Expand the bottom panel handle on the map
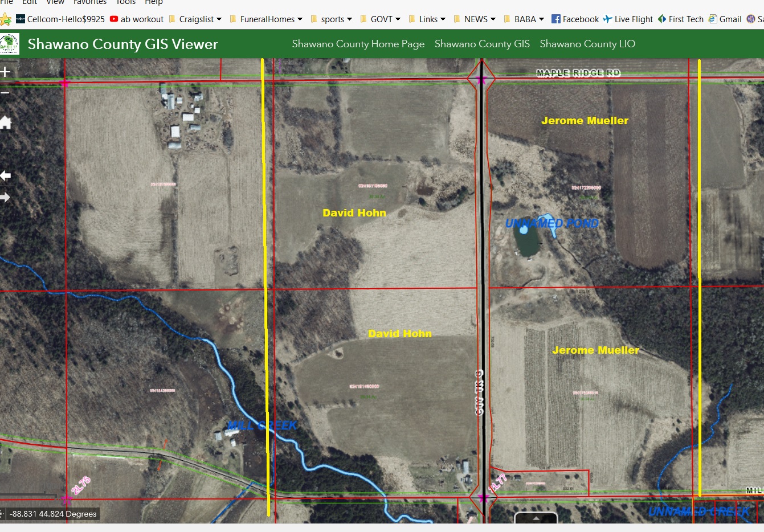Screen dimensions: 764x532 pos(536,518)
